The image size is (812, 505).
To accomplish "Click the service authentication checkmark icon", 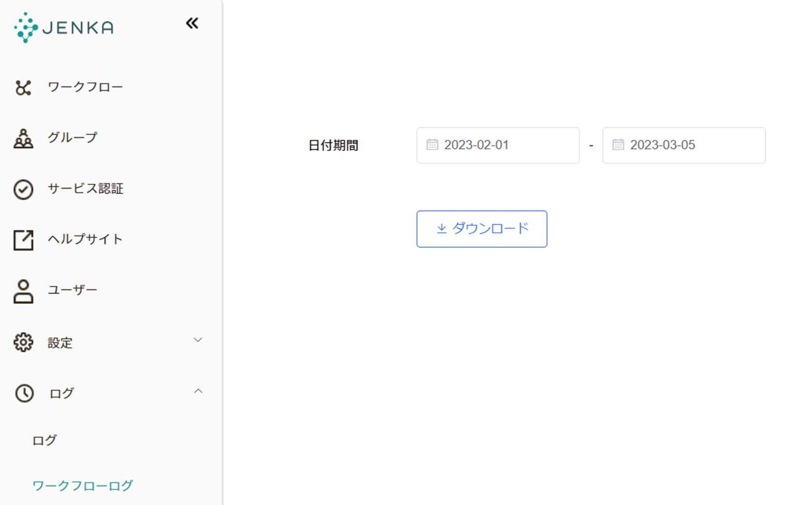I will tap(23, 189).
